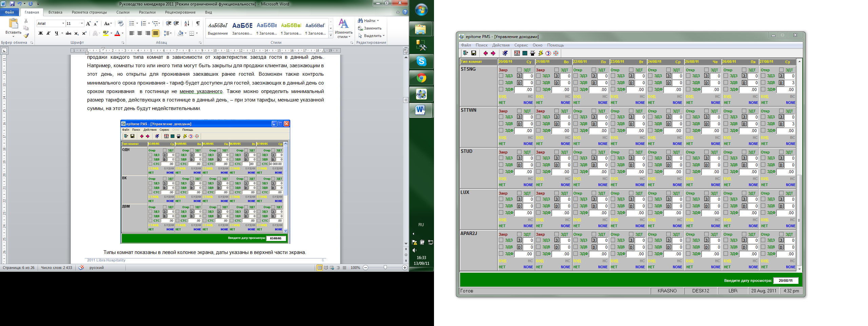Center-align paragraph in Word

(x=140, y=33)
